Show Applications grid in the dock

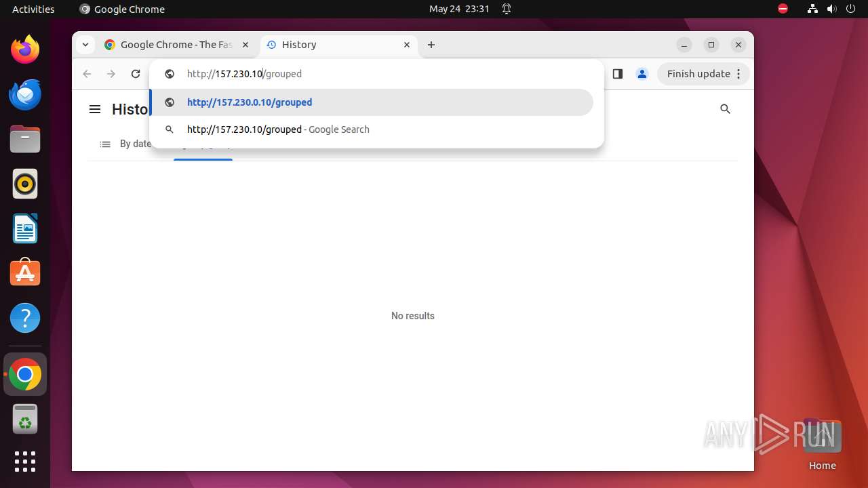point(25,462)
